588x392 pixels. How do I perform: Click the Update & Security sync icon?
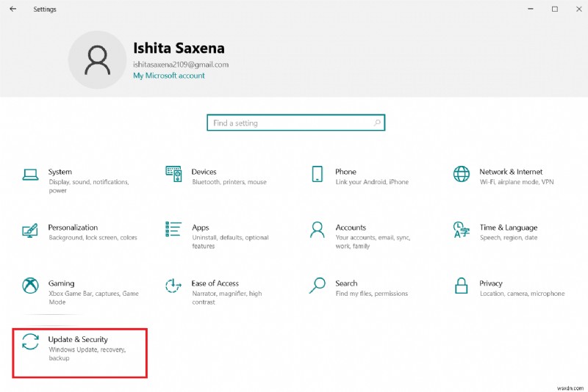point(30,342)
